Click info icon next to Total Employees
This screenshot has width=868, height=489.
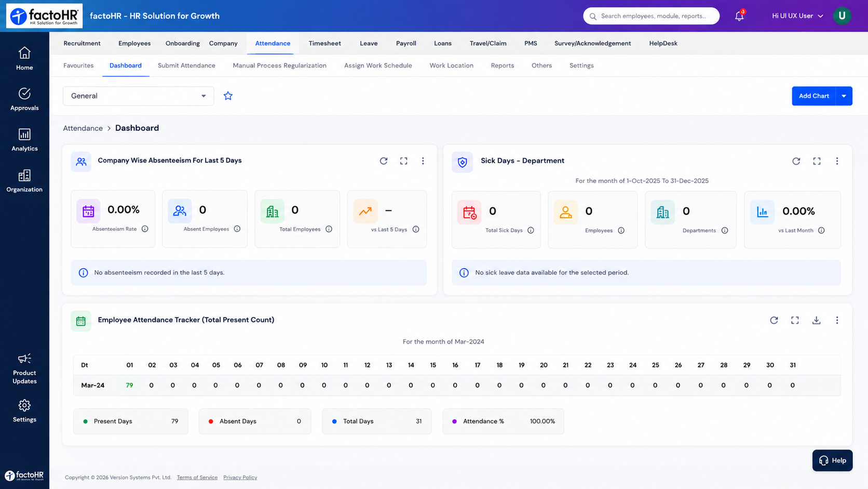(x=329, y=229)
